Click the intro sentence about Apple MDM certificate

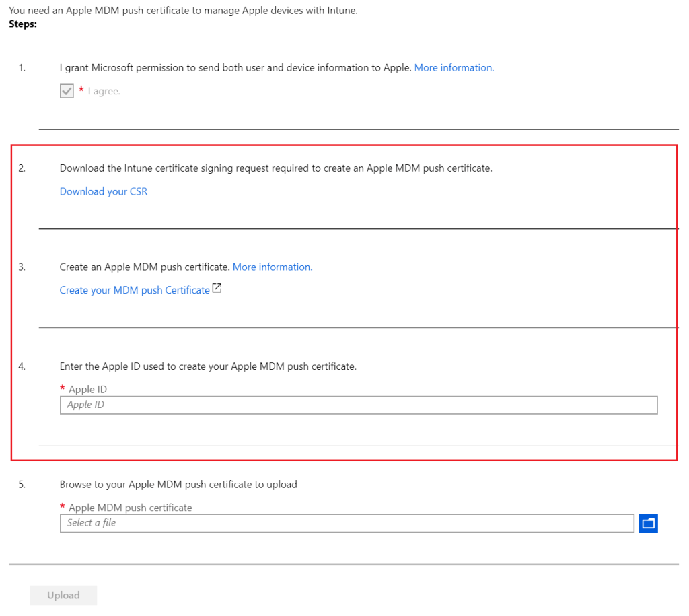[x=183, y=11]
